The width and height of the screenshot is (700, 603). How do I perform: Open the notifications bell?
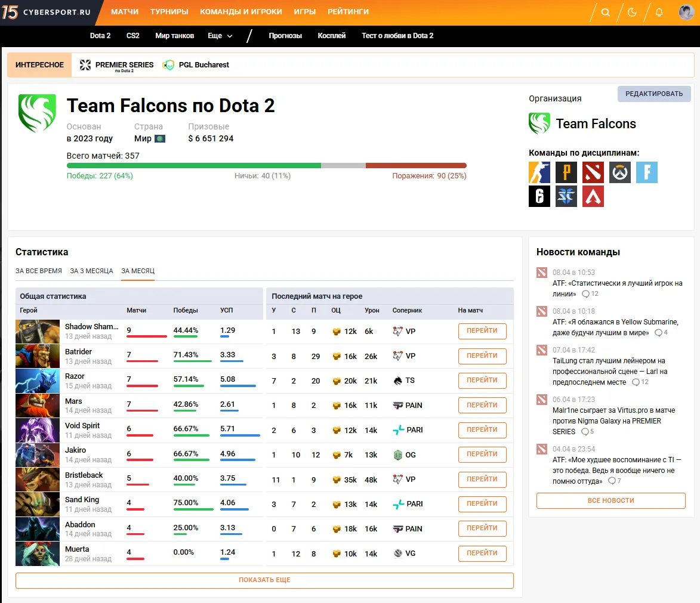[659, 13]
